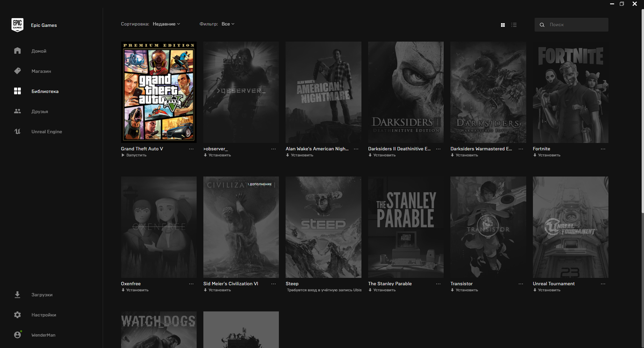
Task: Click the Watch Dogs cover thumbnail
Action: pyautogui.click(x=159, y=330)
